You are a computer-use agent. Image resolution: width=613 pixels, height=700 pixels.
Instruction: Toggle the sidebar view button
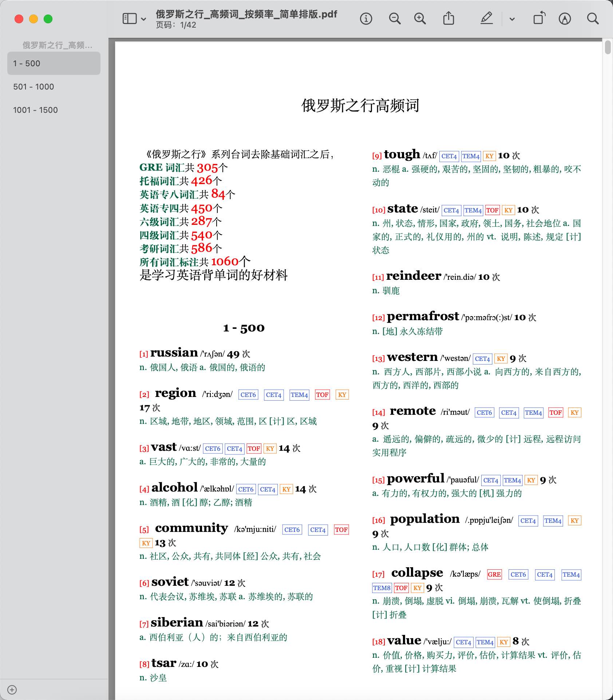130,19
